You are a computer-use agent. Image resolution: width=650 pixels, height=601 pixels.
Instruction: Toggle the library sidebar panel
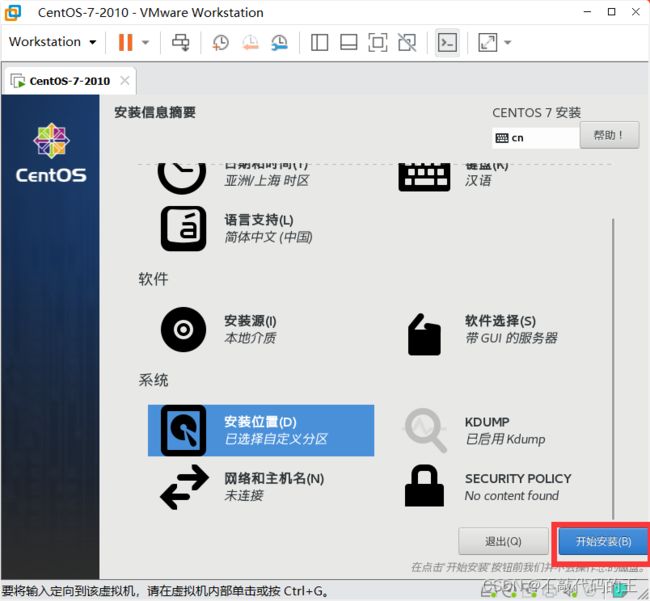click(320, 42)
